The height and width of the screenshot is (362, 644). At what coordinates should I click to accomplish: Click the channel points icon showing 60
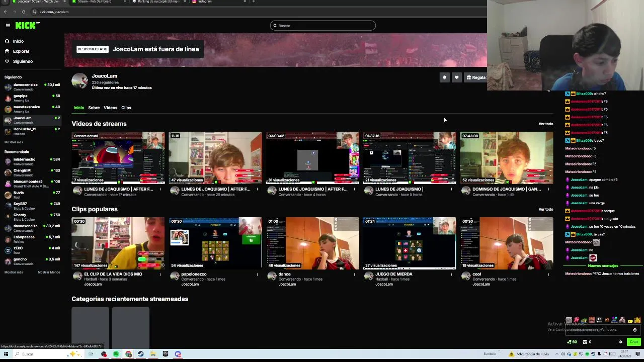[572, 342]
